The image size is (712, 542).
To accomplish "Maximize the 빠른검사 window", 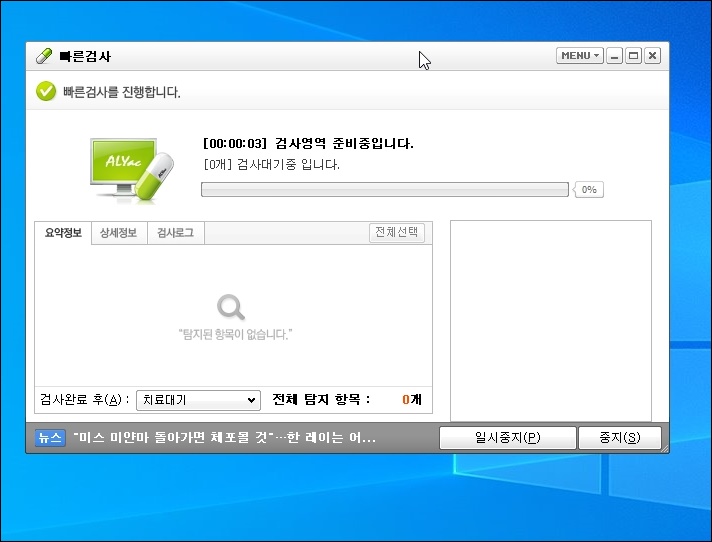I will click(x=633, y=55).
